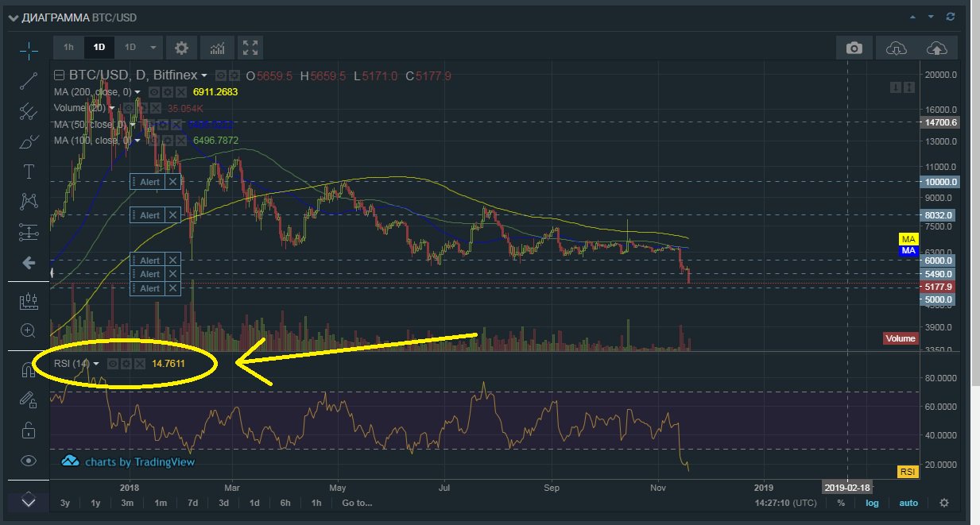
Task: Remove the MA 200 indicator
Action: click(x=181, y=92)
